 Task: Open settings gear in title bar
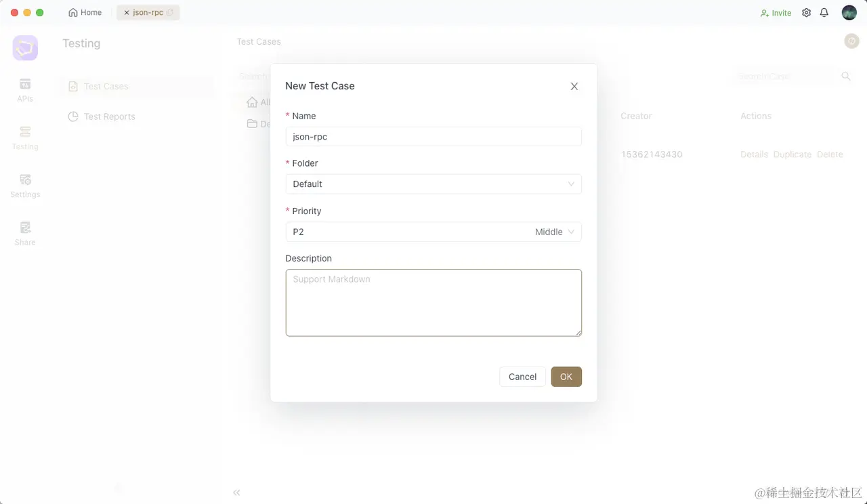806,13
